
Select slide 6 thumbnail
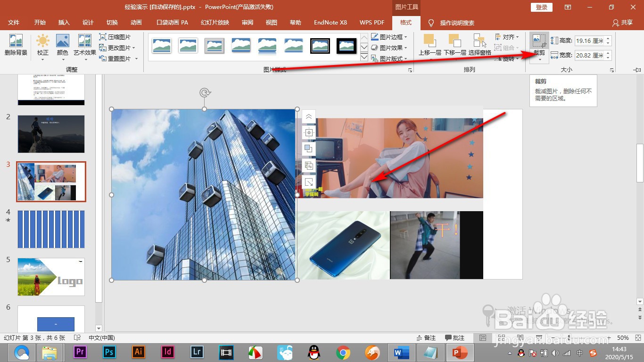tap(51, 319)
